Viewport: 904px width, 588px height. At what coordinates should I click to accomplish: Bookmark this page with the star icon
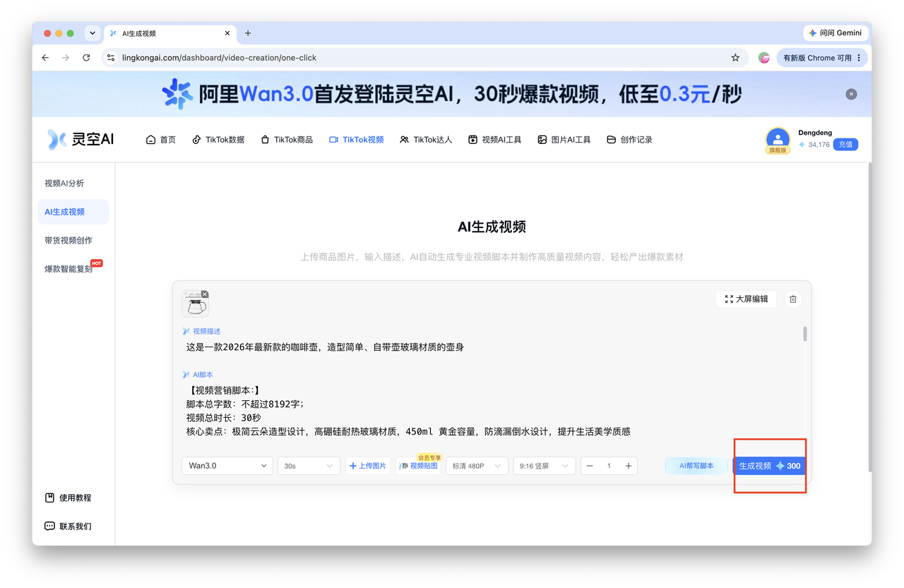pos(735,58)
